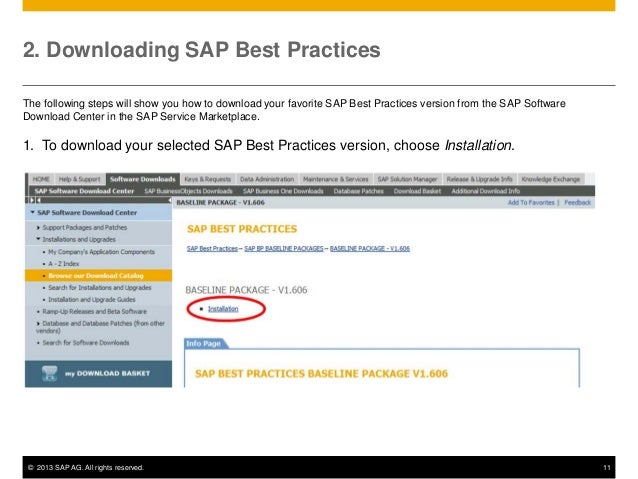Screen dimensions: 638x479
Task: Click the 2013 SAP AG copyright text
Action: (x=85, y=468)
